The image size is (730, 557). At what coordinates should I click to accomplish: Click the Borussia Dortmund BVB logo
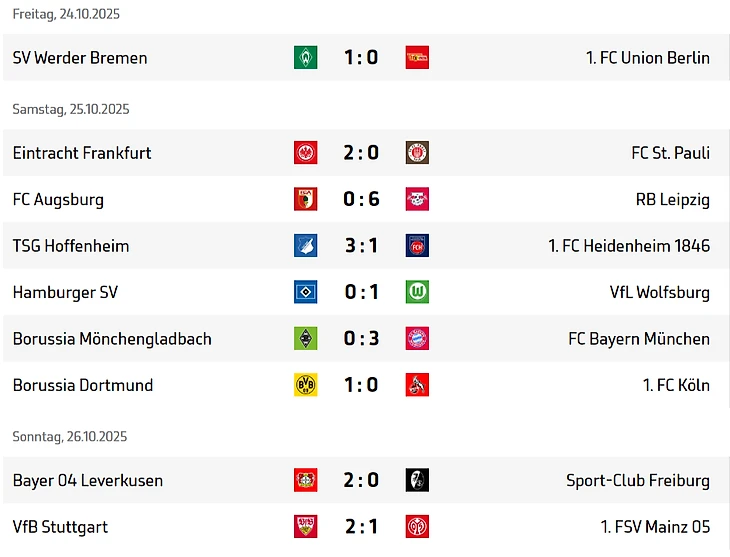tap(305, 385)
